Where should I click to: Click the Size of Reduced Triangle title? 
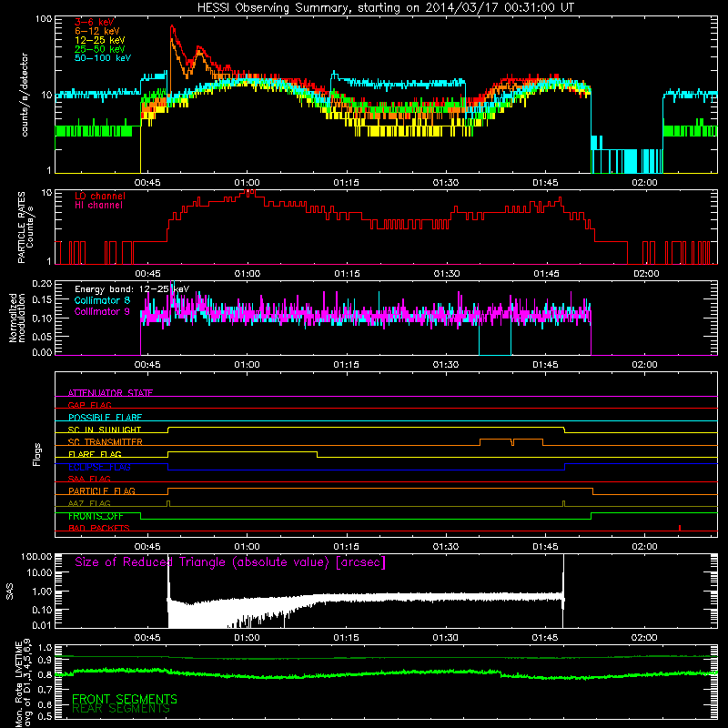(230, 562)
